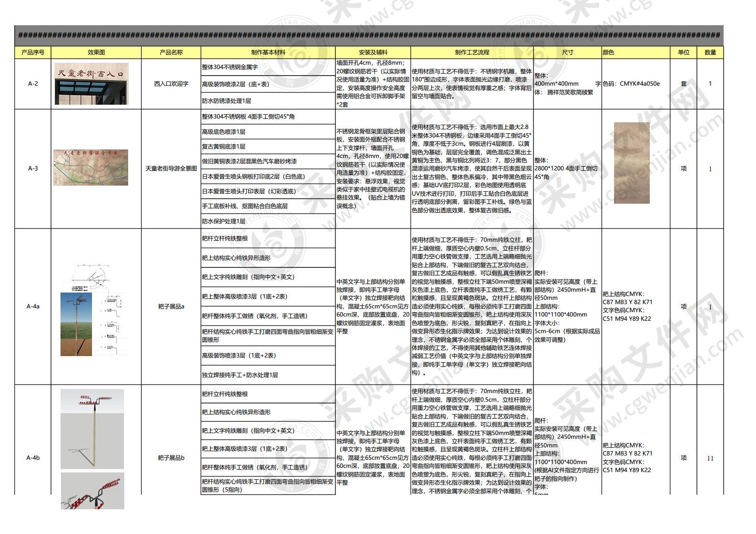Image resolution: width=756 pixels, height=534 pixels.
Task: Click the 单位 column header
Action: [684, 52]
